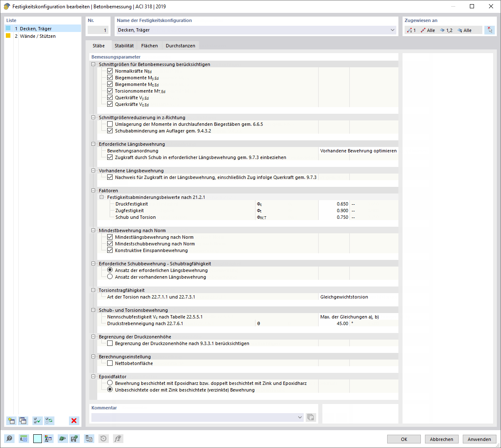Toggle Mindestlängsbewehrung nach Norm checkbox
The height and width of the screenshot is (448, 501).
click(x=110, y=237)
